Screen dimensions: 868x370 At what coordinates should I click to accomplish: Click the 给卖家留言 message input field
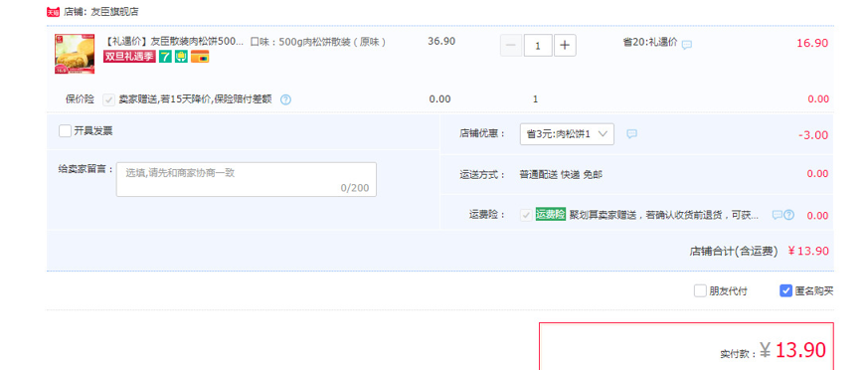tap(247, 179)
